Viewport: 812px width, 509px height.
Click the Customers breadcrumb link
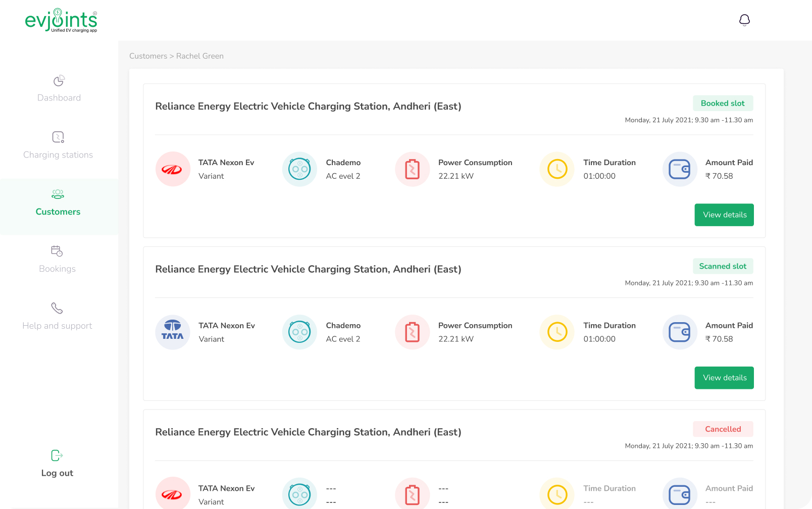coord(148,56)
